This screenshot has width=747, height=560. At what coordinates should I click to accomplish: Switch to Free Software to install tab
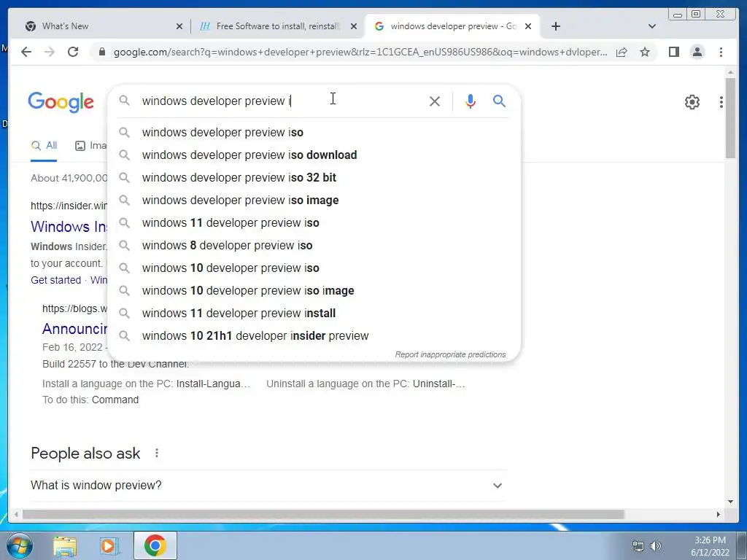pos(276,26)
